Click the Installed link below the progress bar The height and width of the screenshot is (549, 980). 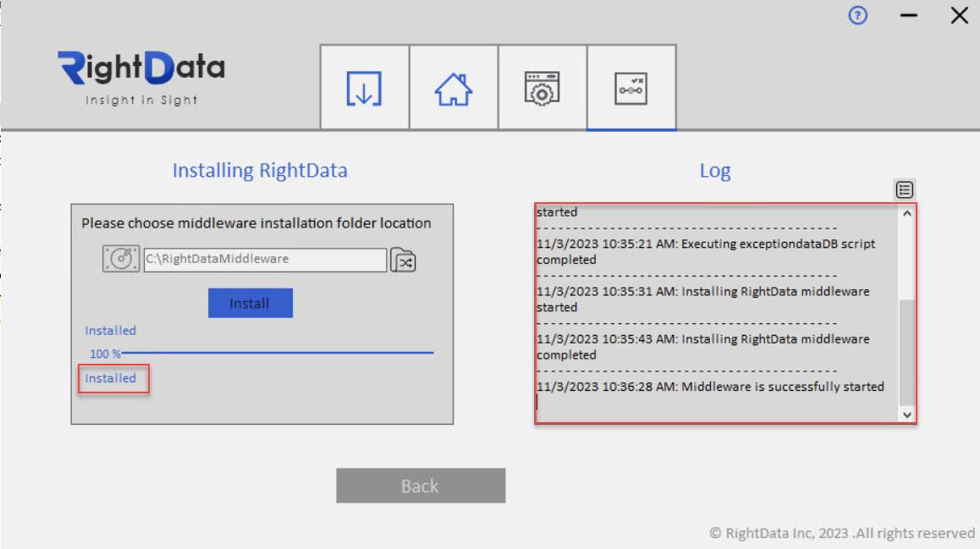[x=110, y=378]
